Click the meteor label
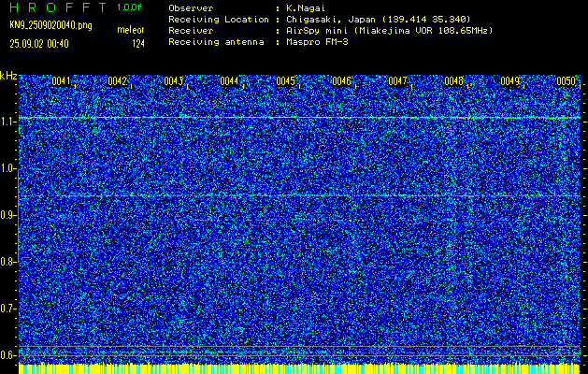Image resolution: width=588 pixels, height=374 pixels. click(131, 30)
